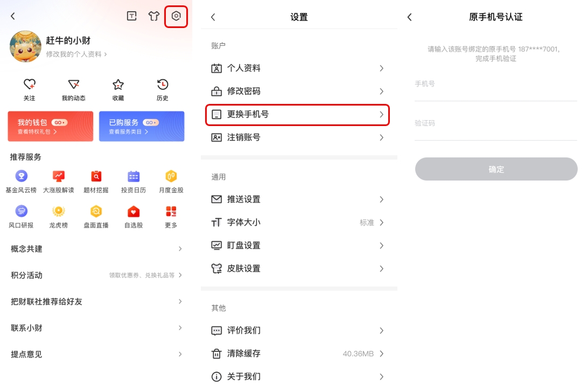
Task: Click the 手机号 input field
Action: (495, 85)
